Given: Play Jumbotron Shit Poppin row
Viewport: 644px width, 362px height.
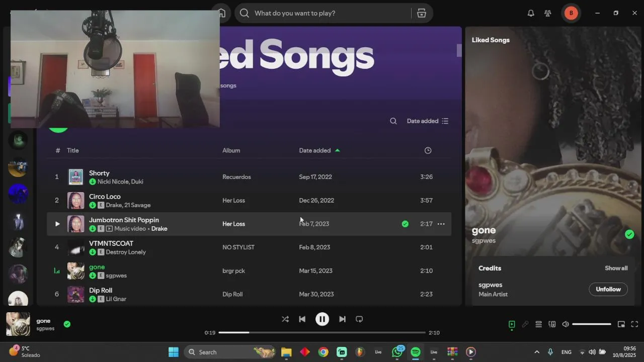Looking at the screenshot, I should click(x=57, y=224).
